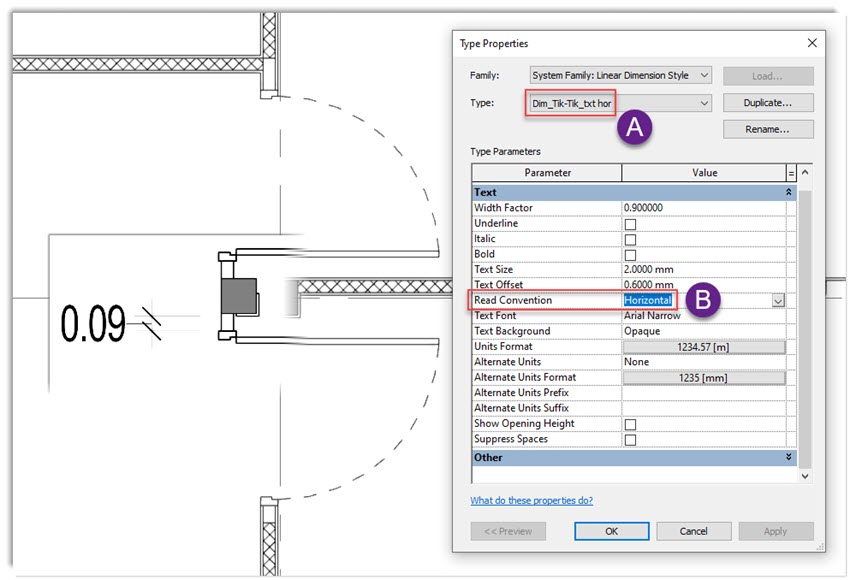The width and height of the screenshot is (850, 580).
Task: Click the Rename button
Action: 767,129
